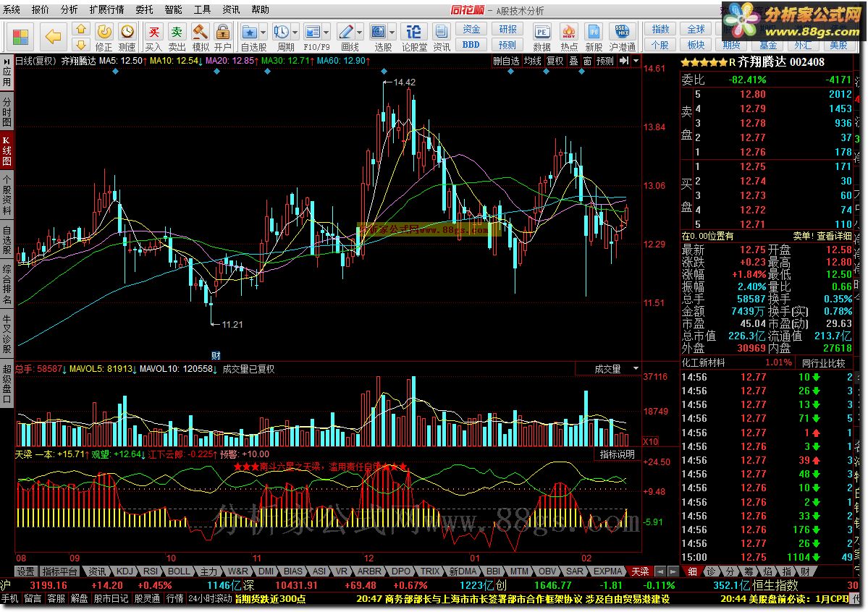The height and width of the screenshot is (612, 868).
Task: Click the 指标说明 indicator description button
Action: (x=618, y=454)
